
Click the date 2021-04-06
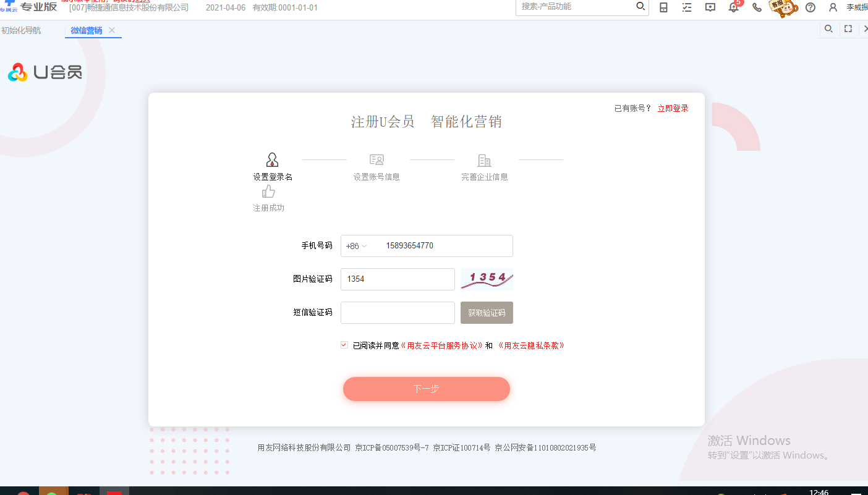click(x=226, y=7)
